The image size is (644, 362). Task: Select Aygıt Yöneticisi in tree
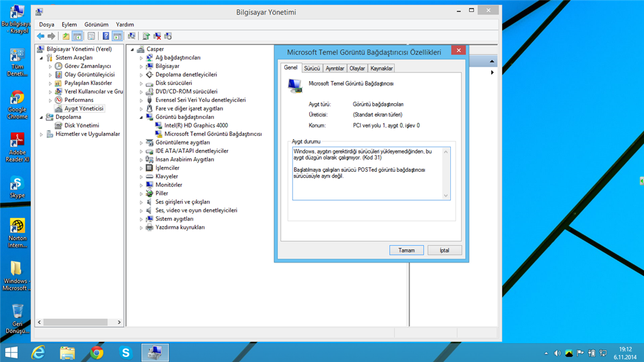click(x=84, y=108)
